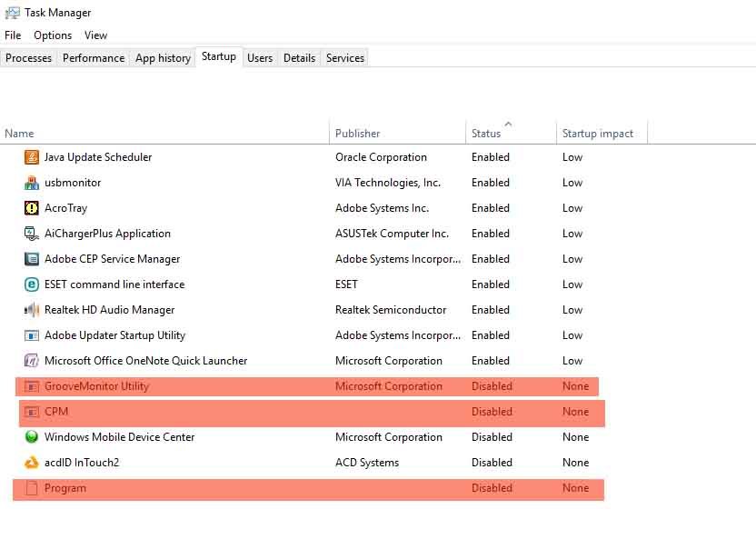756x559 pixels.
Task: Go to the Services tab
Action: 345,58
